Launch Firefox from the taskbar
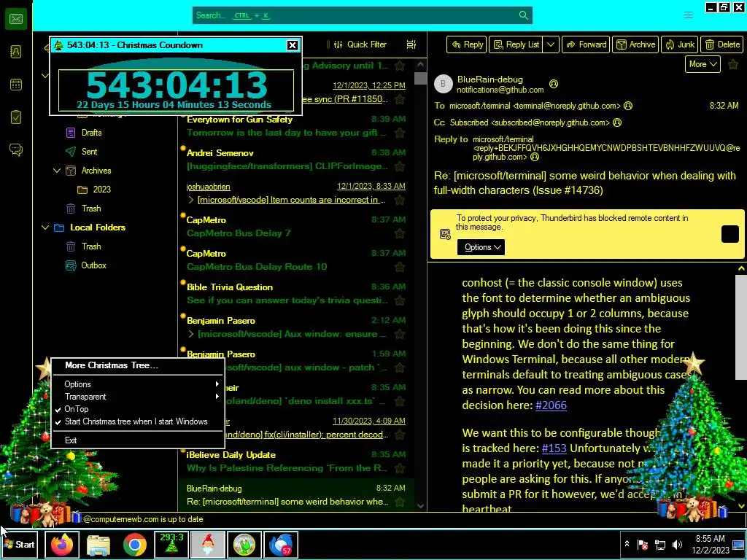The height and width of the screenshot is (560, 747). [62, 544]
